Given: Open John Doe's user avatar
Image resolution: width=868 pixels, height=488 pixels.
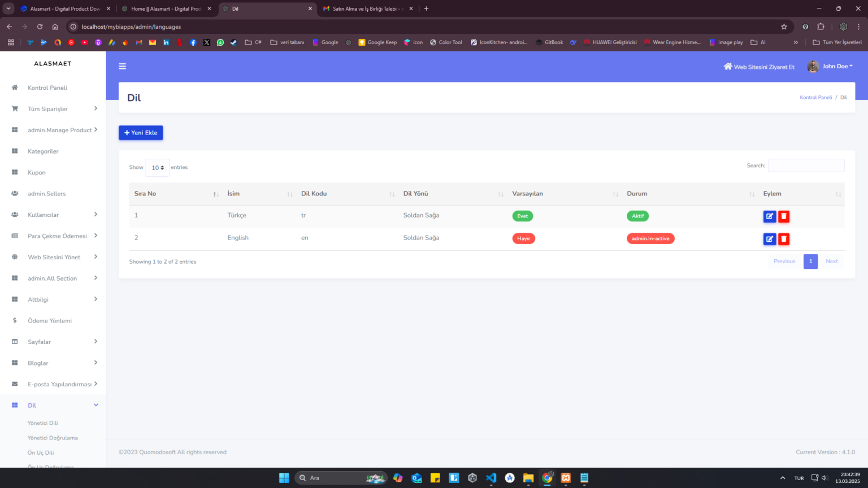Looking at the screenshot, I should pos(813,67).
